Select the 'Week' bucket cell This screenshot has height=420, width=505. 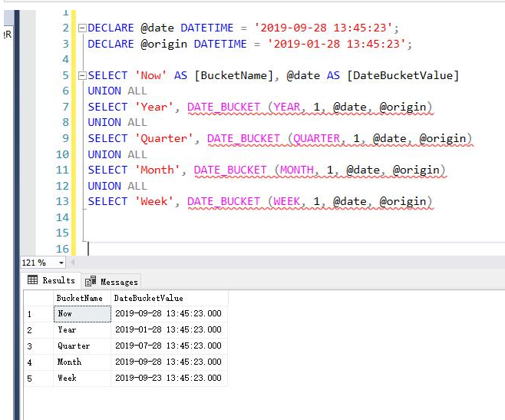pyautogui.click(x=82, y=378)
